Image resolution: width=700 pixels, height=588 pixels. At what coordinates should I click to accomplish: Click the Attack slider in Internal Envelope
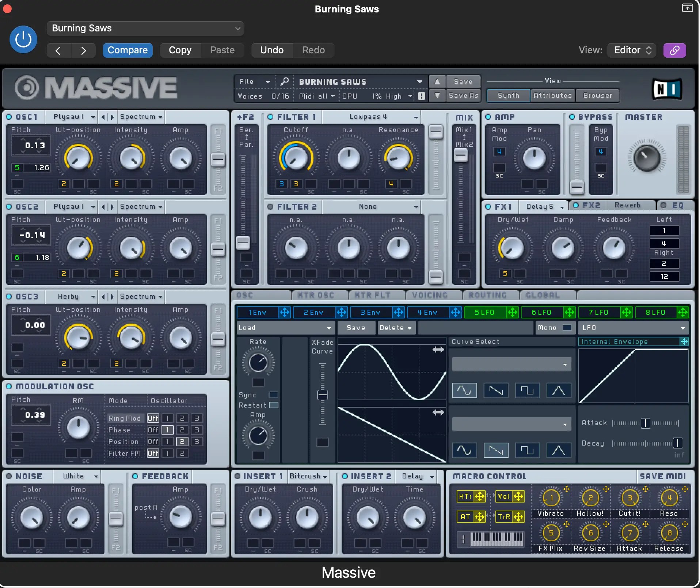click(x=645, y=423)
